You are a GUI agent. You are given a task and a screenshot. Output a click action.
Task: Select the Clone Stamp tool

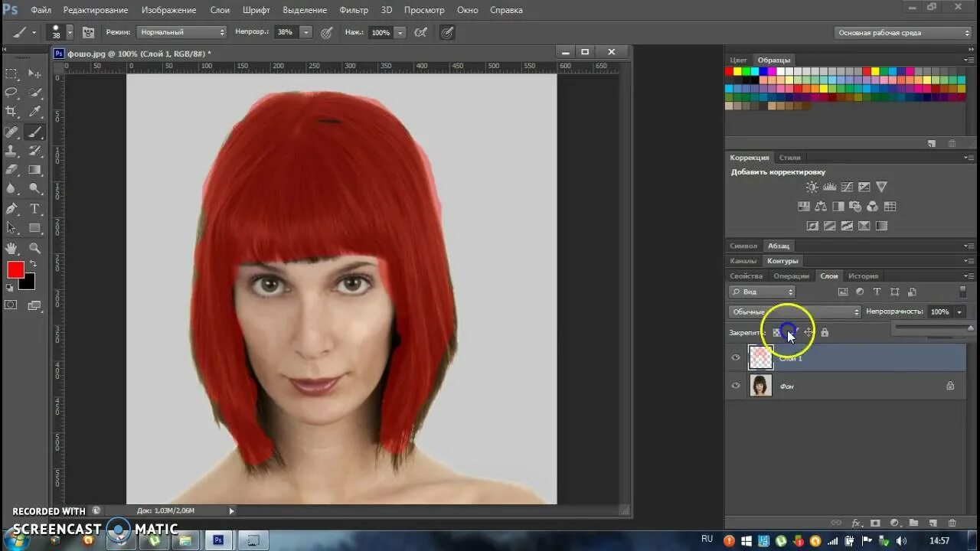pyautogui.click(x=11, y=151)
